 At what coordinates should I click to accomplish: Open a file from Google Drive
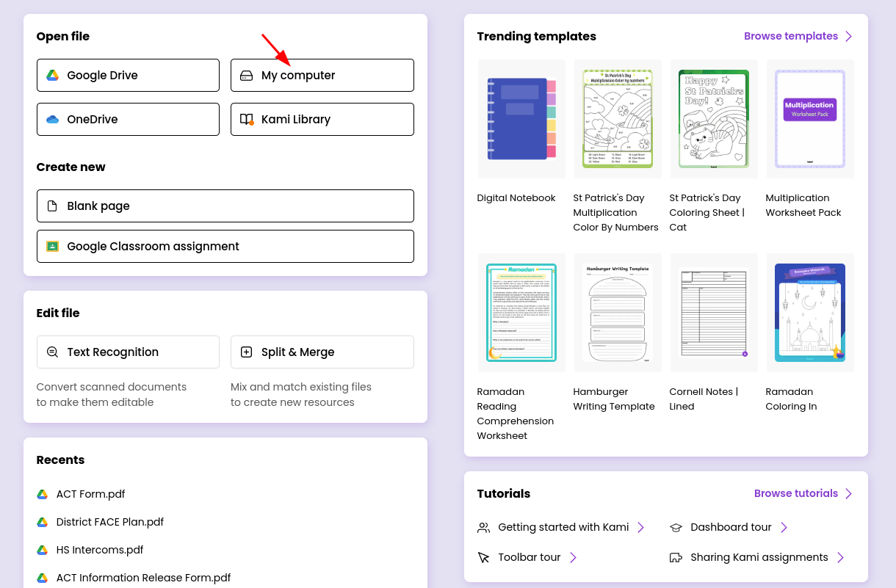click(128, 76)
